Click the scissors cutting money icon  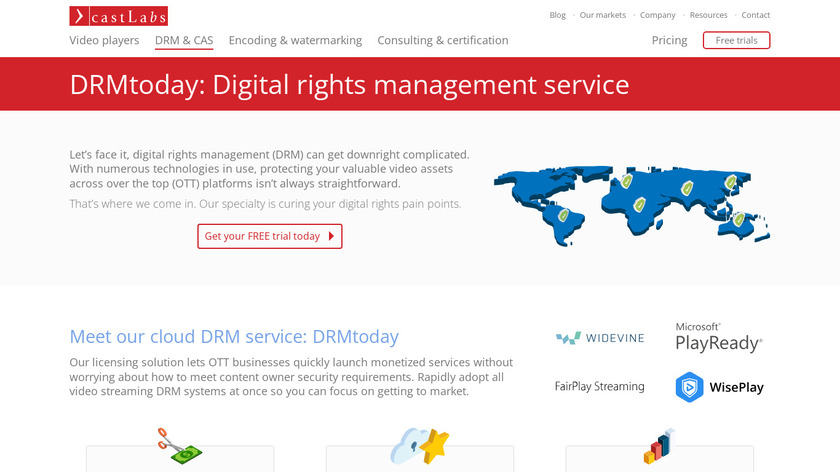pos(179,446)
